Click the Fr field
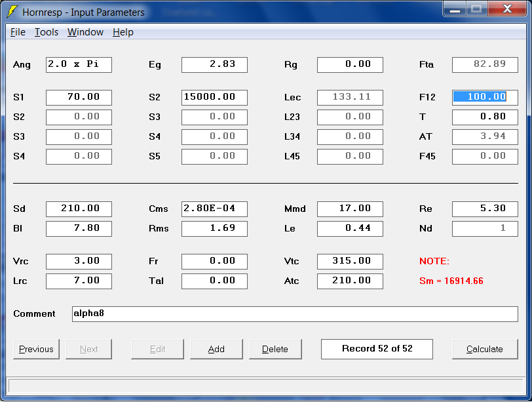Screen dimensions: 532x402 click(x=214, y=262)
